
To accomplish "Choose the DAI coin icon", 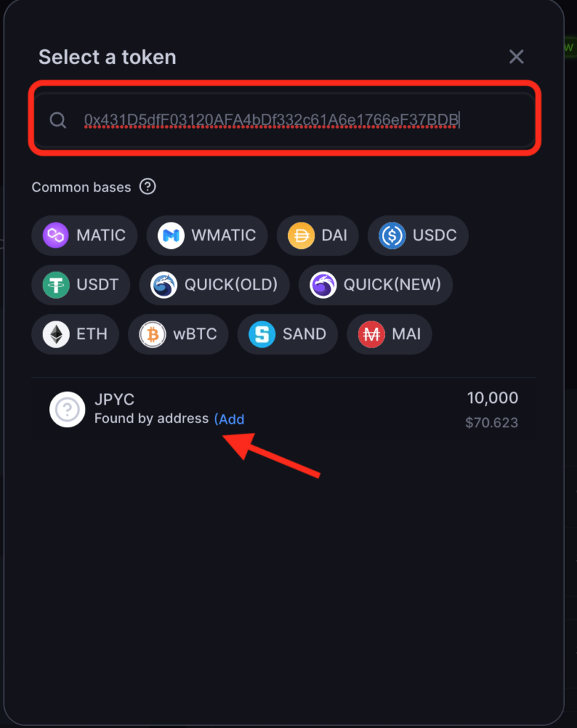I will [x=301, y=235].
